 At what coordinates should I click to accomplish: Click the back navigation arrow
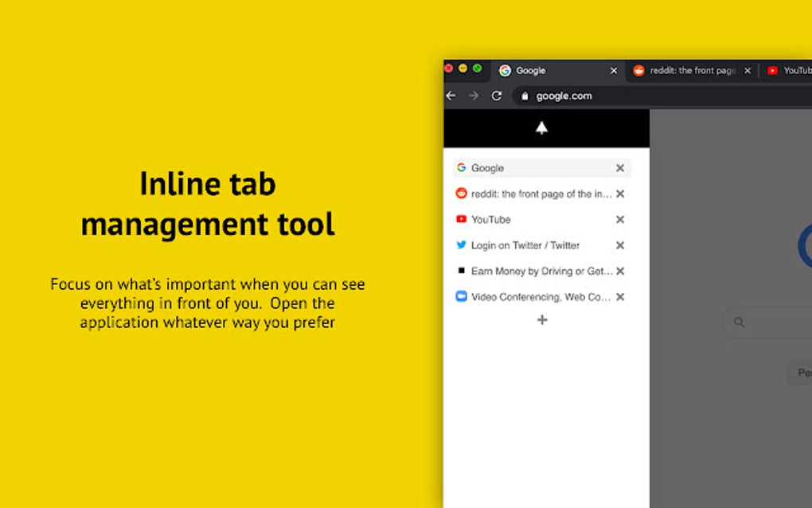click(x=451, y=96)
